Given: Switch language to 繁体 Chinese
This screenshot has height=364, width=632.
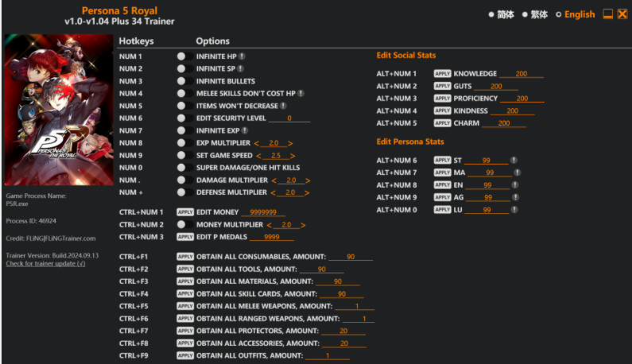Looking at the screenshot, I should (525, 14).
